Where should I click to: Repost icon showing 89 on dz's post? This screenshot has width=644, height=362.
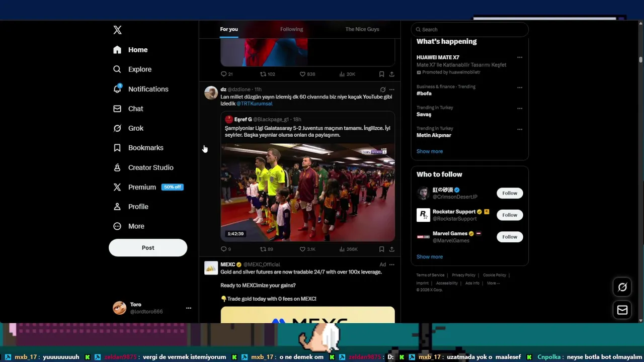tap(267, 249)
